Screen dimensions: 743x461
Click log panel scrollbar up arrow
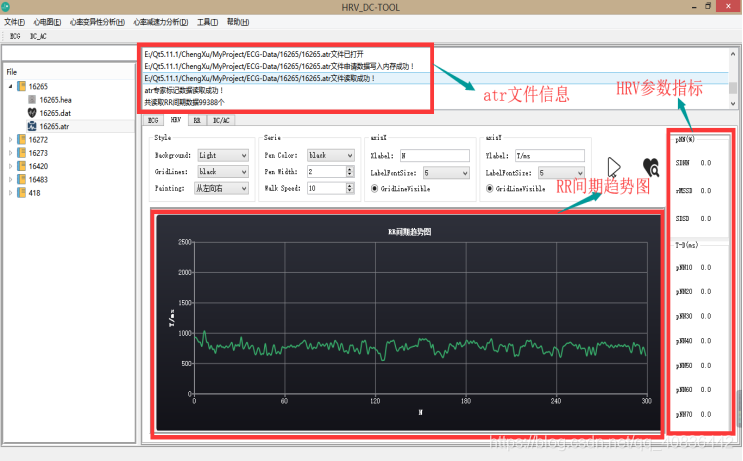point(733,54)
